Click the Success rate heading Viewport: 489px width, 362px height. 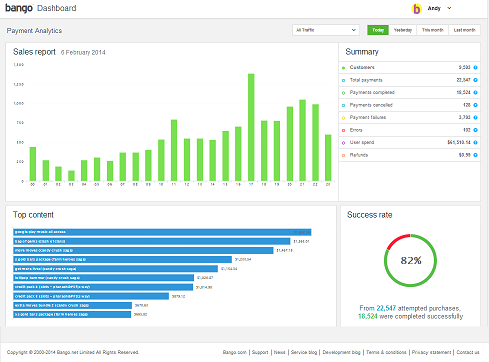[369, 215]
